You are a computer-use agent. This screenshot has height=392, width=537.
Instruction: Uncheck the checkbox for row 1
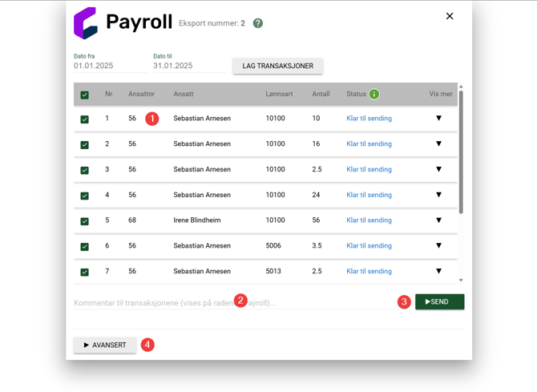(x=85, y=119)
